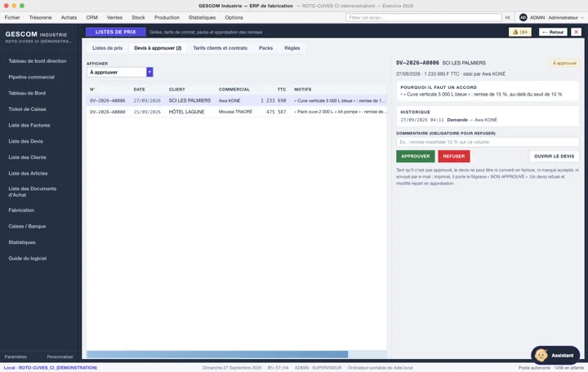The height and width of the screenshot is (372, 588).
Task: Open the Assistant chat bubble
Action: [555, 355]
